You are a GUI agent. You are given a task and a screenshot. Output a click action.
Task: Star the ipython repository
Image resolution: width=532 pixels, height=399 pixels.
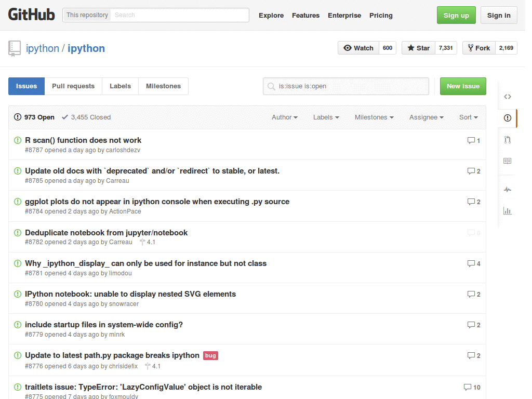coord(418,48)
